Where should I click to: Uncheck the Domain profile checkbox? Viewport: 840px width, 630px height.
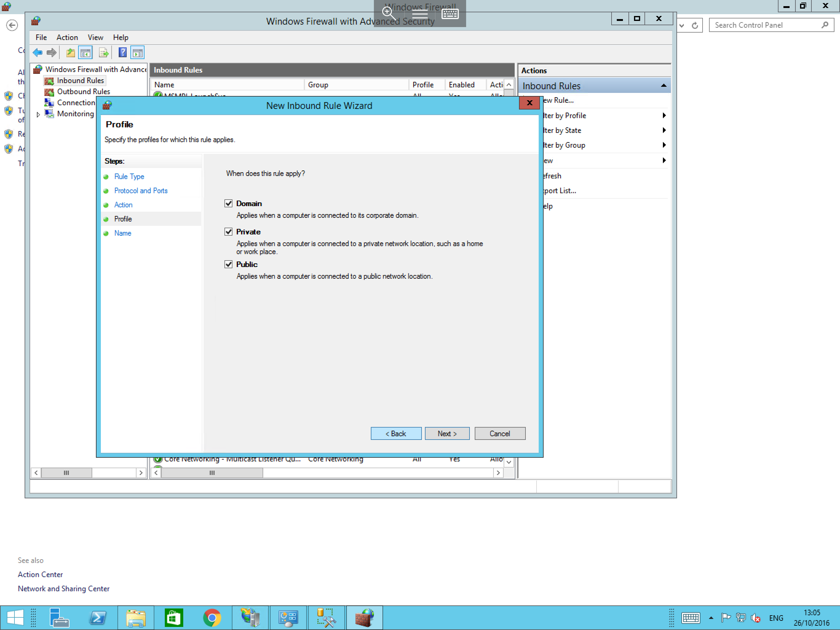228,203
